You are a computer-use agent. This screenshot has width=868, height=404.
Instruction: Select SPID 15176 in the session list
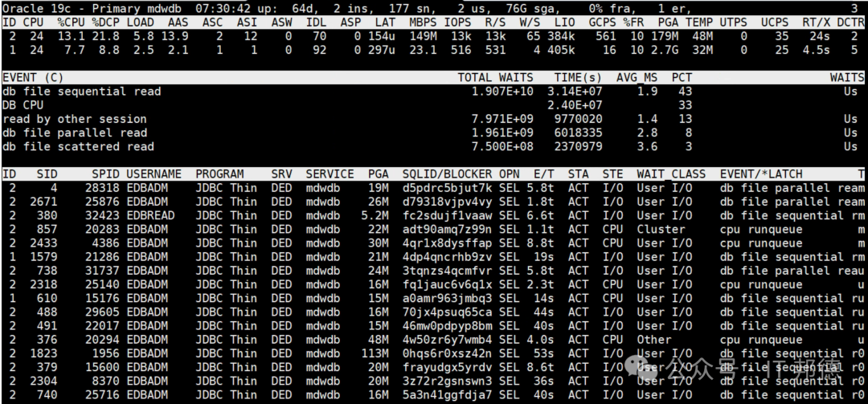pos(102,298)
